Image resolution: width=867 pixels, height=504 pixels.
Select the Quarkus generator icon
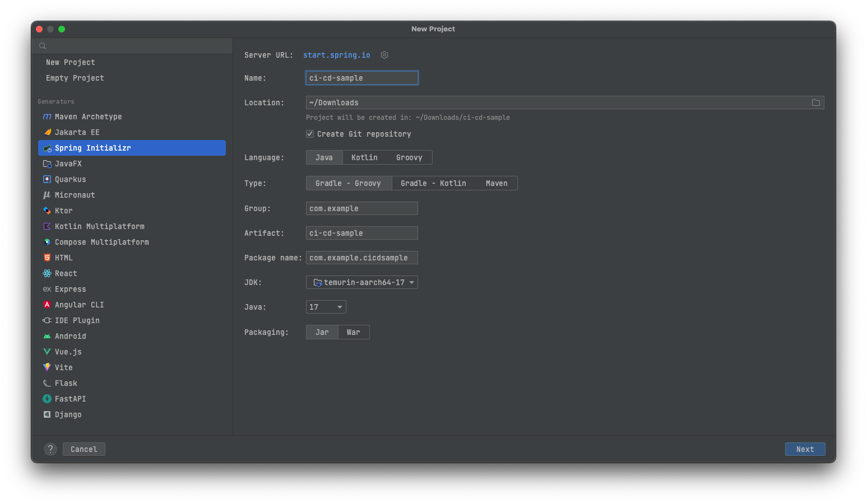coord(47,179)
